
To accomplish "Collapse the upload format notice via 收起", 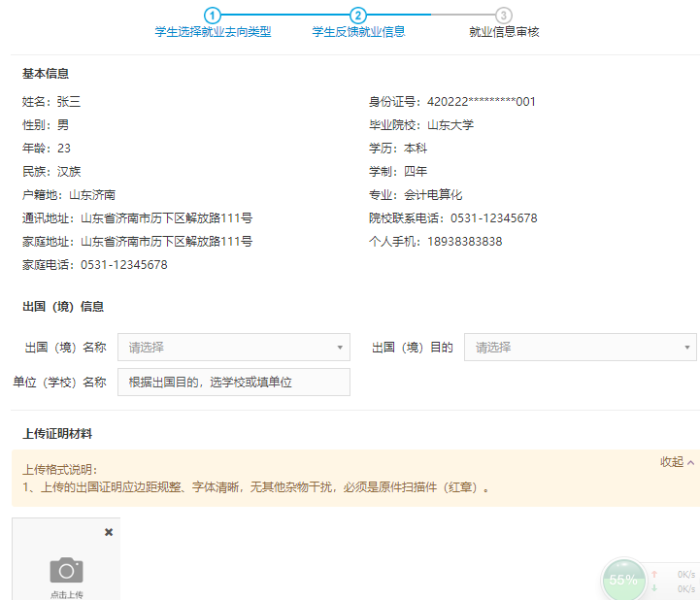I will click(677, 462).
